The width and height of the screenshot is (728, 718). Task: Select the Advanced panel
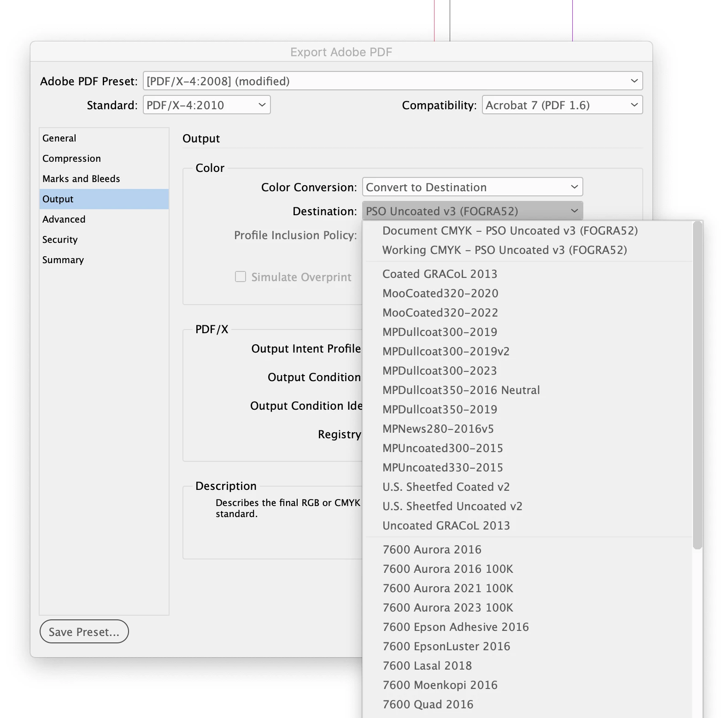104,219
